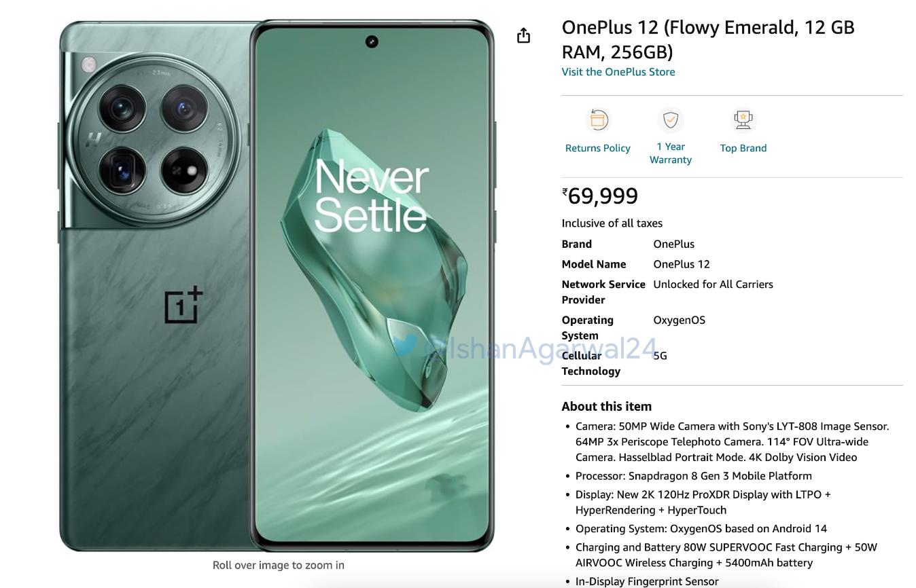Click the share icon beside the product image

(x=523, y=35)
